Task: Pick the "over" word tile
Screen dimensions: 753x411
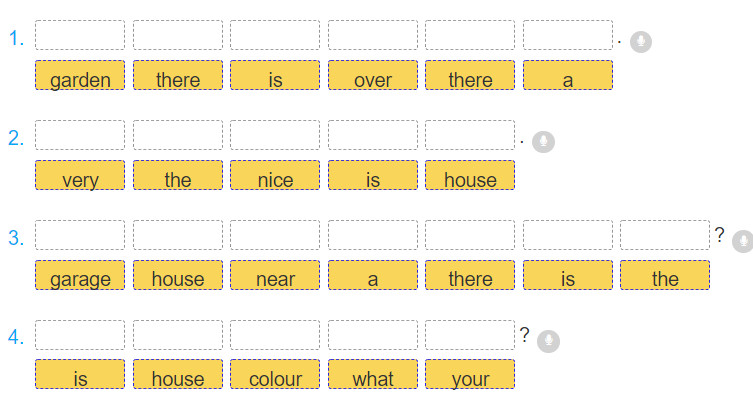Action: coord(373,76)
